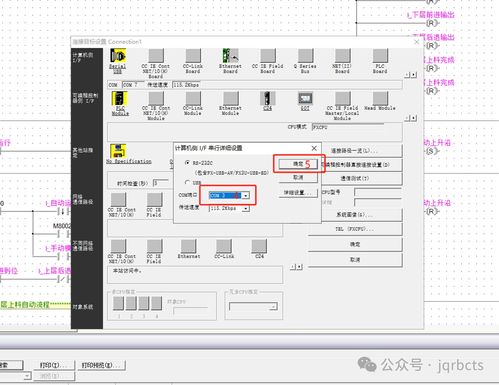Confirm serial settings with highlighted 确定 button
This screenshot has height=385, width=499.
point(298,164)
